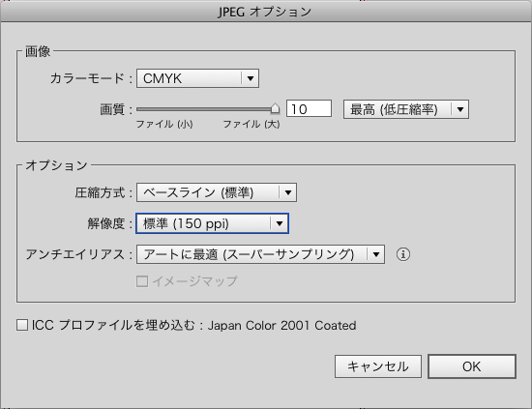This screenshot has width=532, height=409.
Task: Click the arrow on the アンチエイリアス dropdown
Action: pyautogui.click(x=376, y=254)
